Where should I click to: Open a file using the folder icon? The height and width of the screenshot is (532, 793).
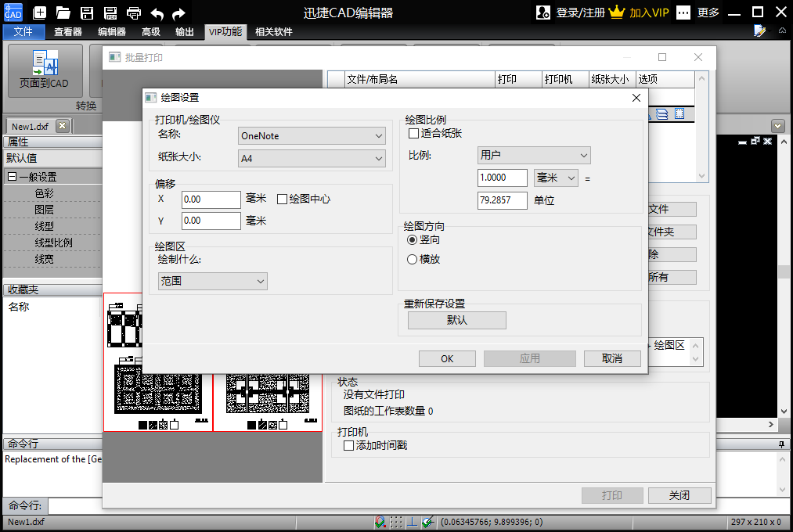[x=63, y=13]
